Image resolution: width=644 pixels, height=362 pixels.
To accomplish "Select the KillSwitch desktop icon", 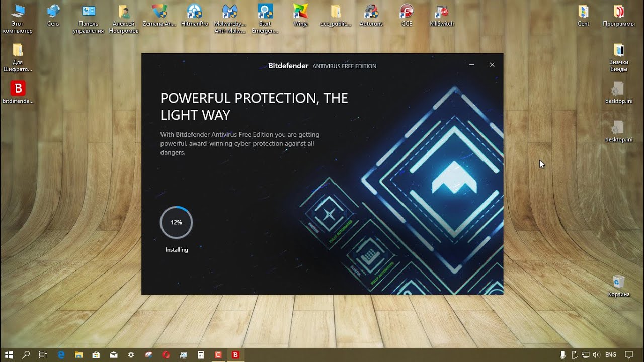I will 442,15.
